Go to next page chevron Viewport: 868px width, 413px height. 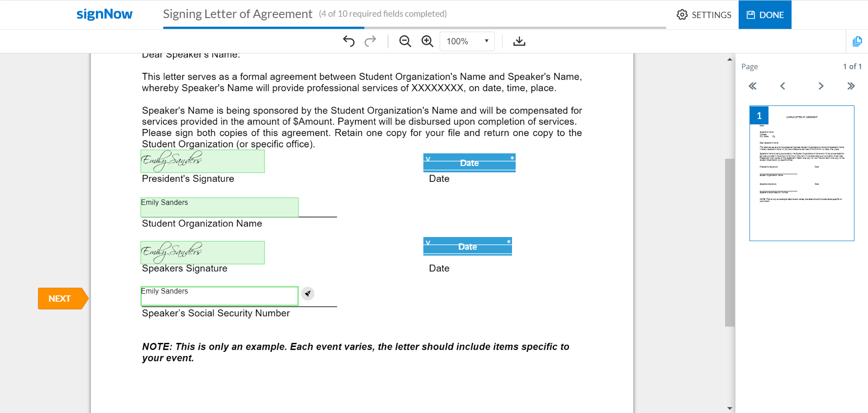point(821,86)
